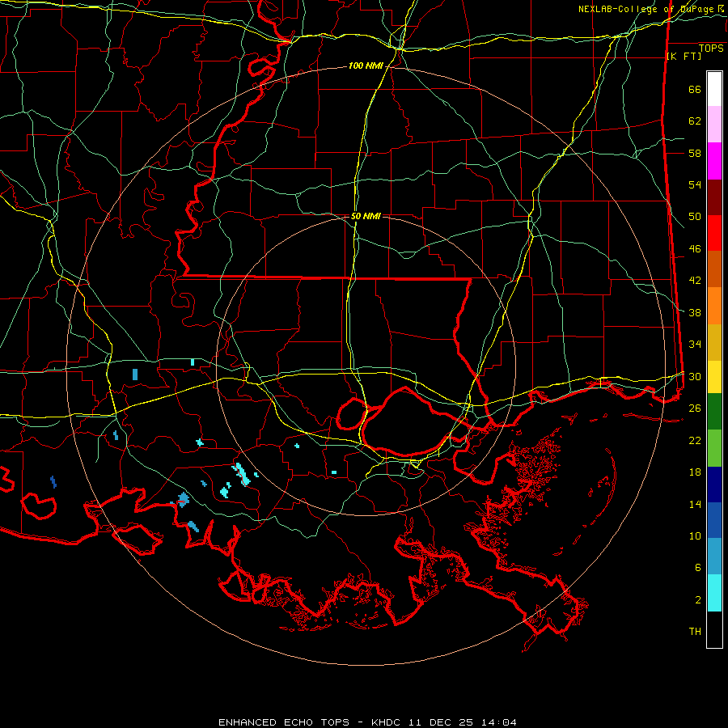The width and height of the screenshot is (728, 728).
Task: Select the '100 NMI' range ring label
Action: (x=366, y=66)
